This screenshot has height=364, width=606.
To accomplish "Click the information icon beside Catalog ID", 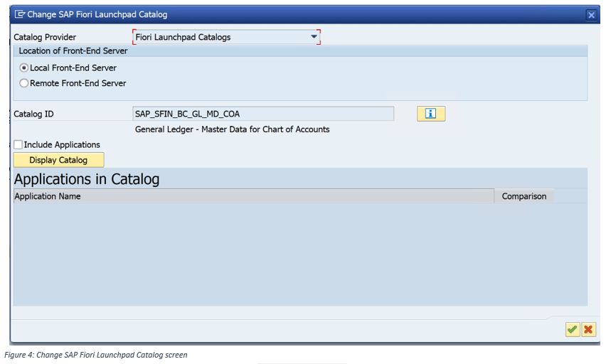I will pyautogui.click(x=431, y=114).
